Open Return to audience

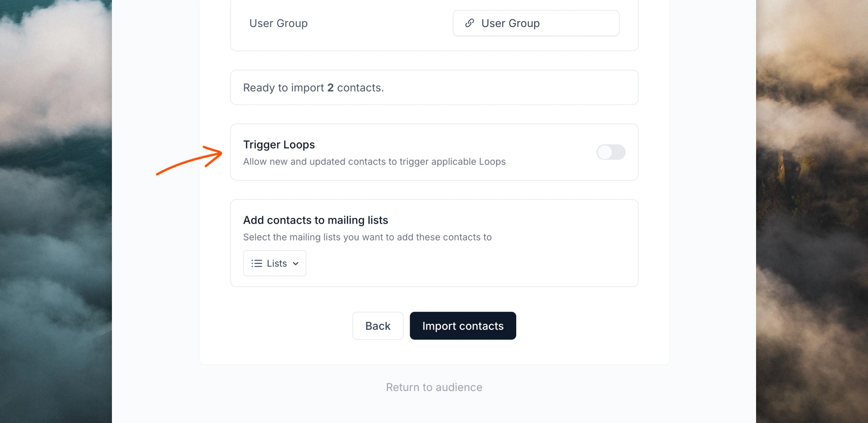434,387
